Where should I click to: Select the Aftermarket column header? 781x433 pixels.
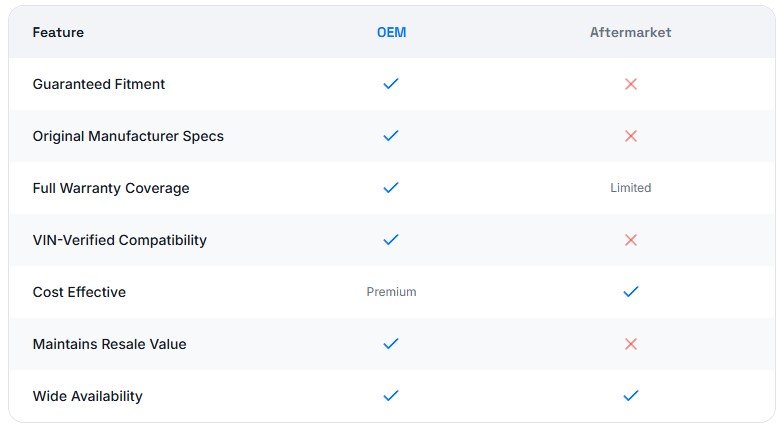[630, 32]
